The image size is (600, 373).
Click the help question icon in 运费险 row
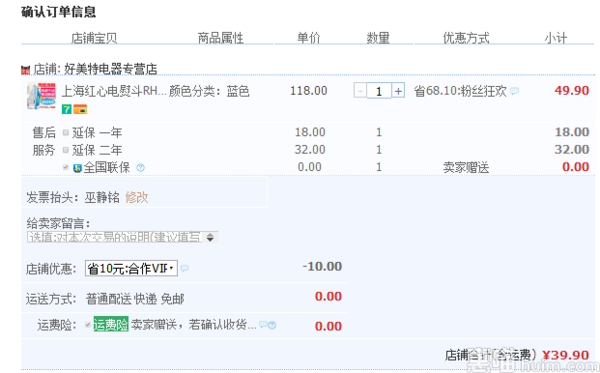[x=272, y=326]
